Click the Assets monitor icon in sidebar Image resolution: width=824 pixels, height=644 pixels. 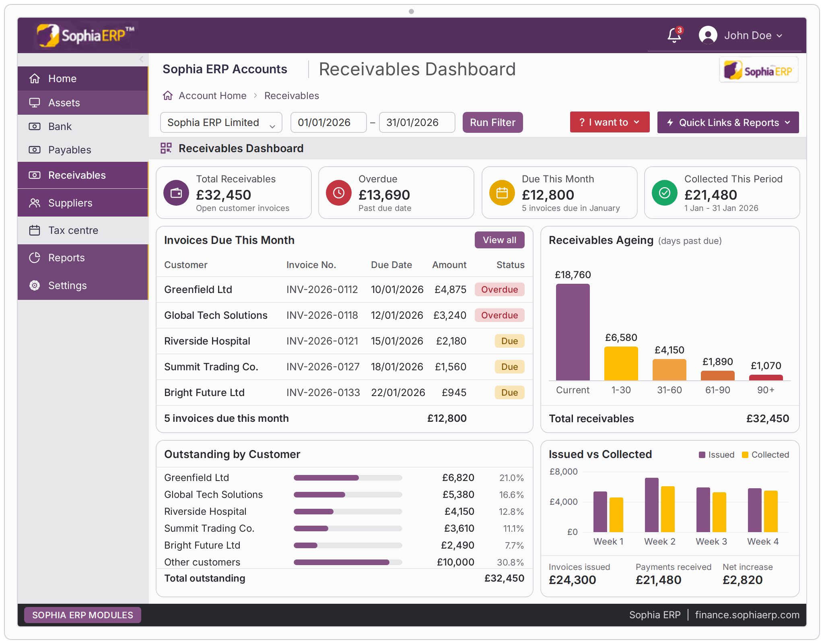coord(35,103)
